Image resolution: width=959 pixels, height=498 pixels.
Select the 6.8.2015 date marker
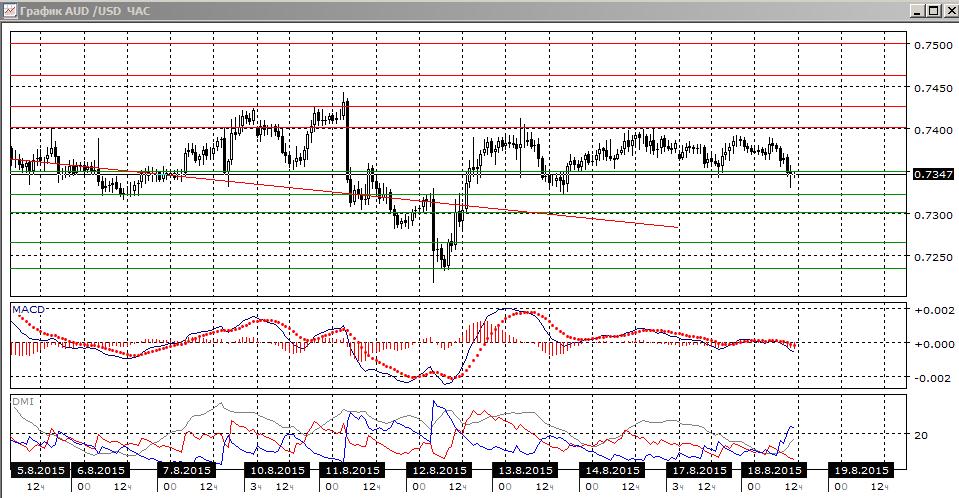(100, 470)
